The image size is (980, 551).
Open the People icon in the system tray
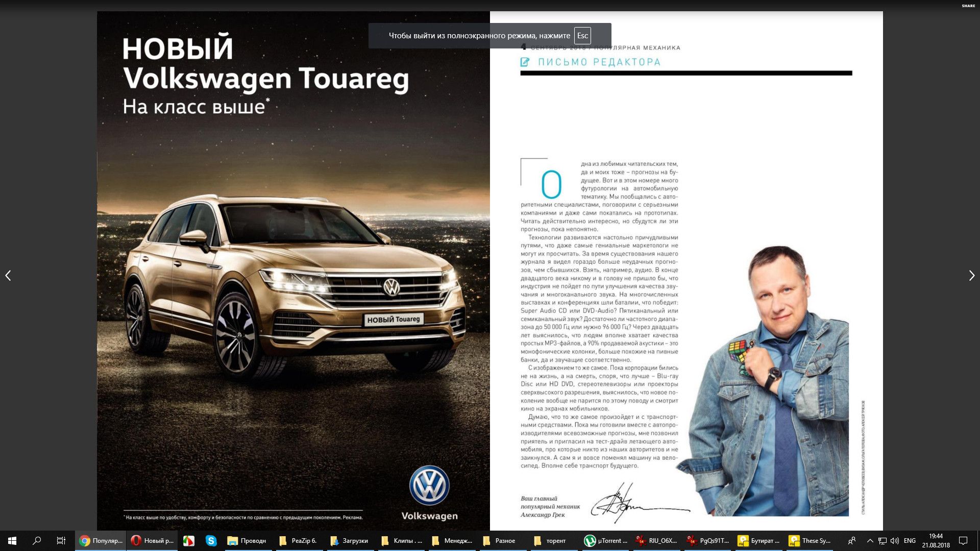(851, 541)
